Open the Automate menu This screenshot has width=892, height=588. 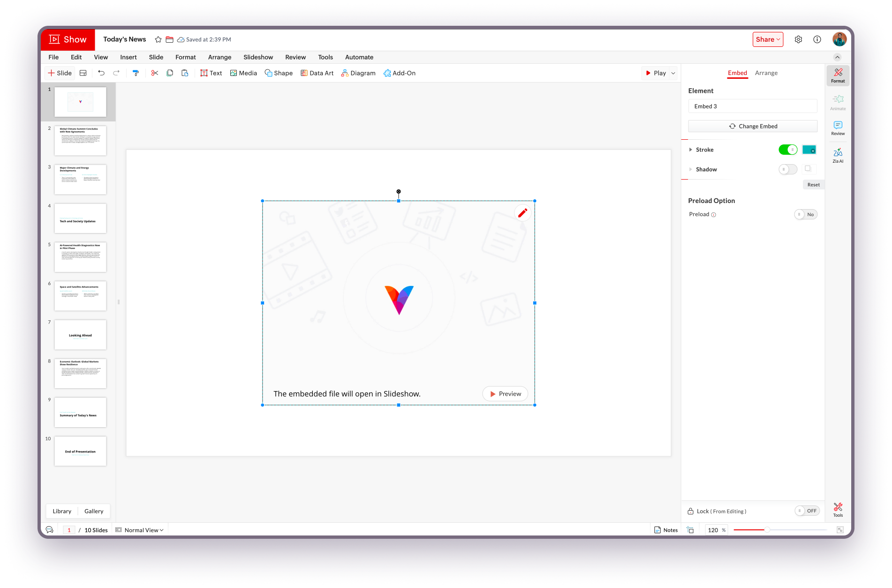(359, 57)
